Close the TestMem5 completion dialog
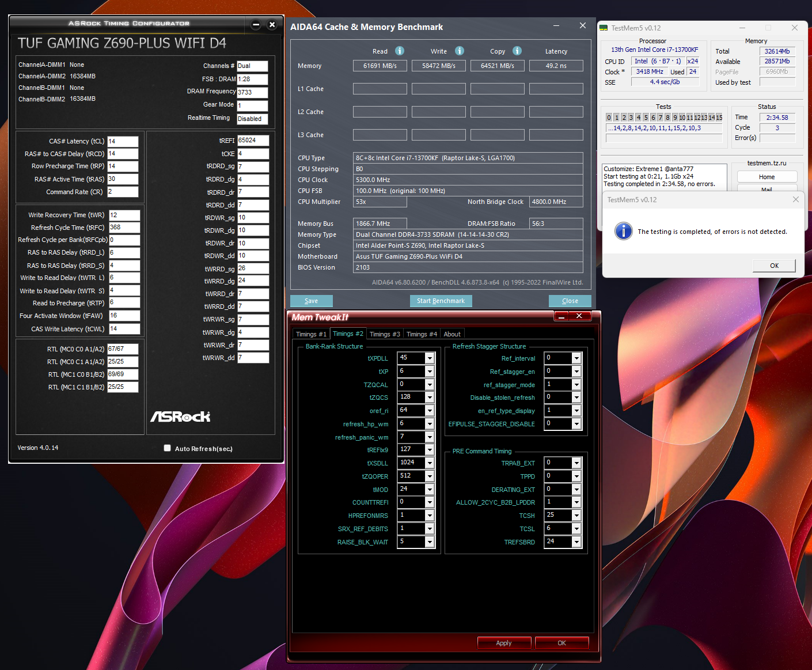The width and height of the screenshot is (812, 670). [795, 199]
